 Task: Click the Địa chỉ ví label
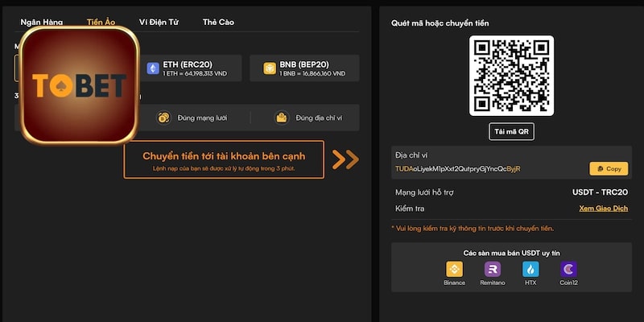411,155
